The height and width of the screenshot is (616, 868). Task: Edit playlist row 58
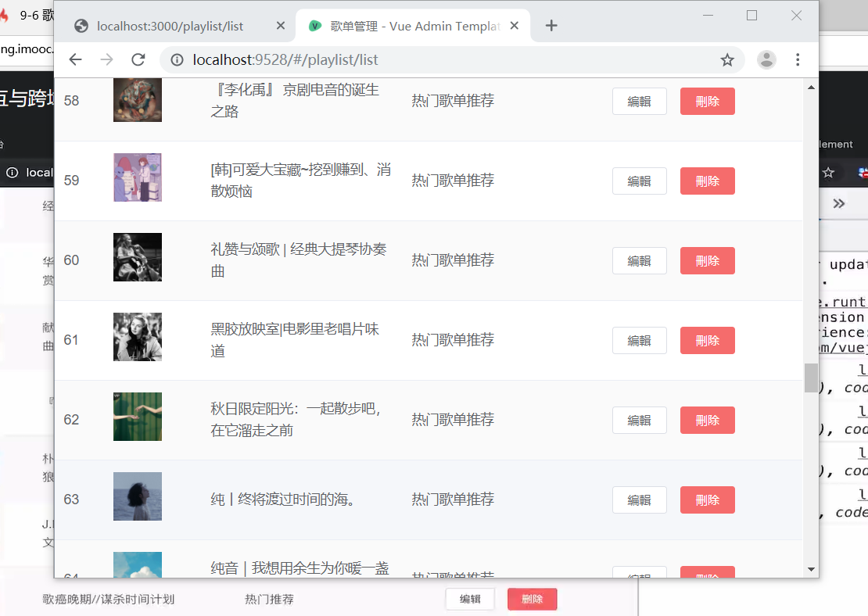[x=640, y=102]
